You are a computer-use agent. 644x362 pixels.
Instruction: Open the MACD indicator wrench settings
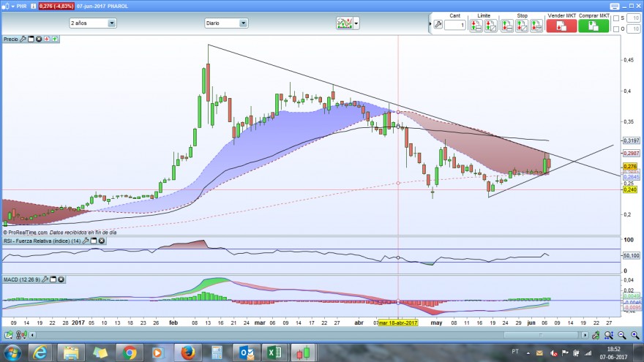point(45,279)
